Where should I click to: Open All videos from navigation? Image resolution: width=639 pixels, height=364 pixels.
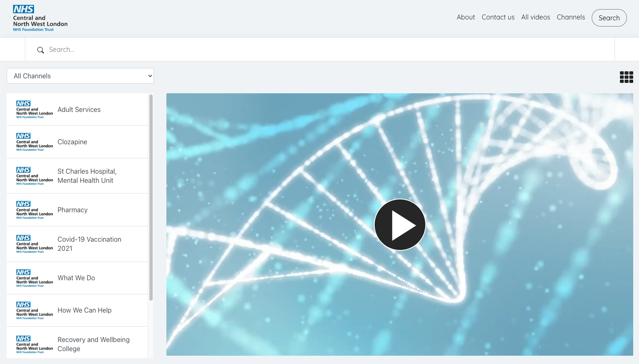[x=535, y=17]
